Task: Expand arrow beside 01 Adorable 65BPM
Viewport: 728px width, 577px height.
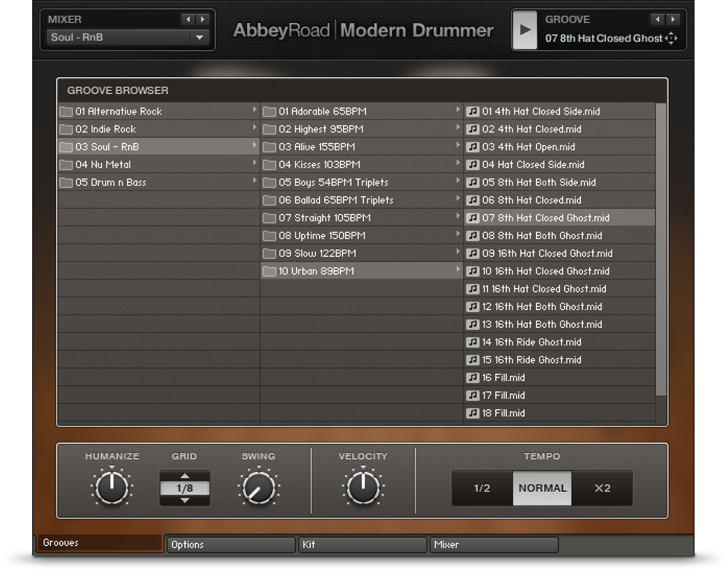Action: [458, 109]
